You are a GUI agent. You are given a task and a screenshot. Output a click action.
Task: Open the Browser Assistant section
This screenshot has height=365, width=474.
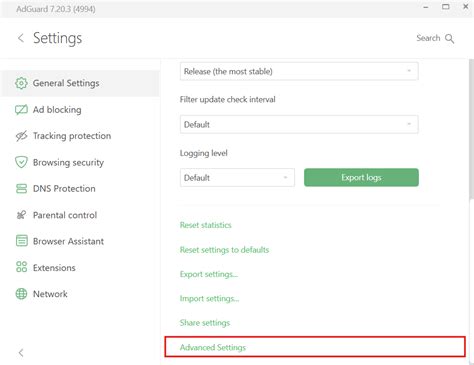pos(80,241)
